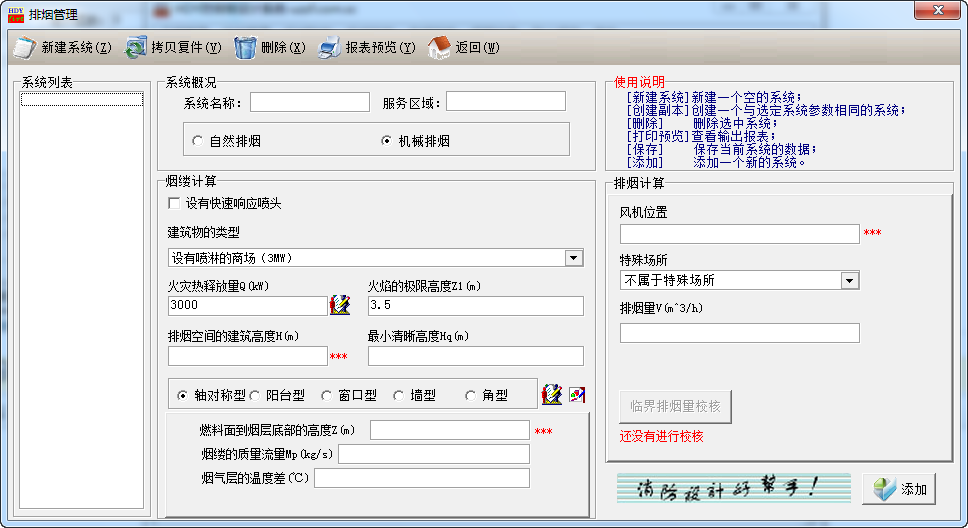Screen dimensions: 968x528
Task: Select 阳台型 plume radio button
Action: click(x=254, y=395)
